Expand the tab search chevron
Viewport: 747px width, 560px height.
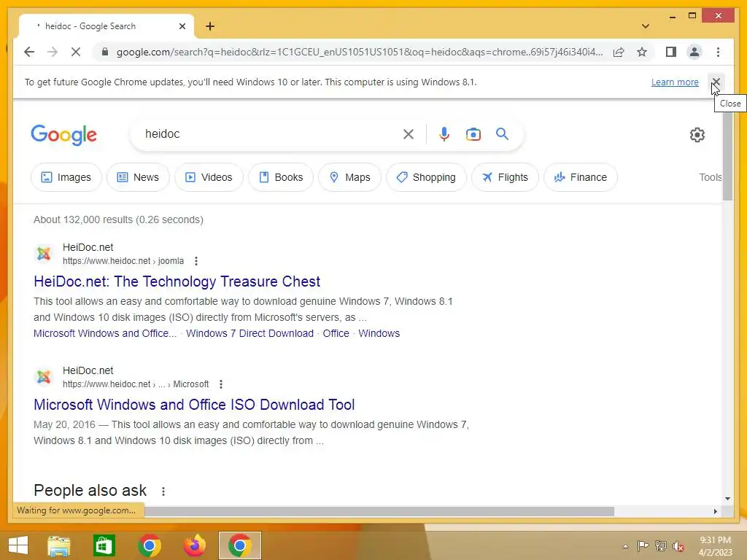(x=646, y=26)
